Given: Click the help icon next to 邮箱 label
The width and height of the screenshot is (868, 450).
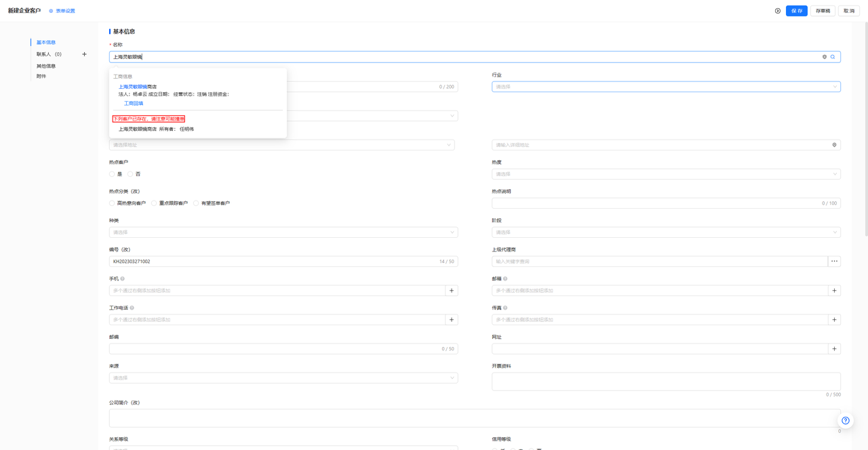Looking at the screenshot, I should click(505, 279).
